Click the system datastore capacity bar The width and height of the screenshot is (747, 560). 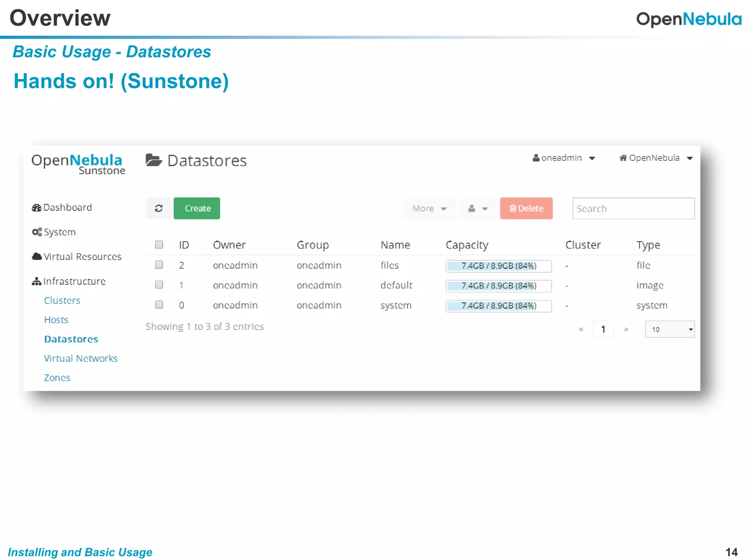(x=498, y=306)
